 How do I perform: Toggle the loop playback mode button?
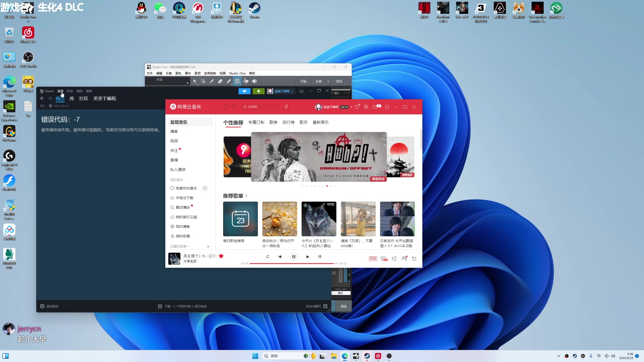tap(268, 257)
